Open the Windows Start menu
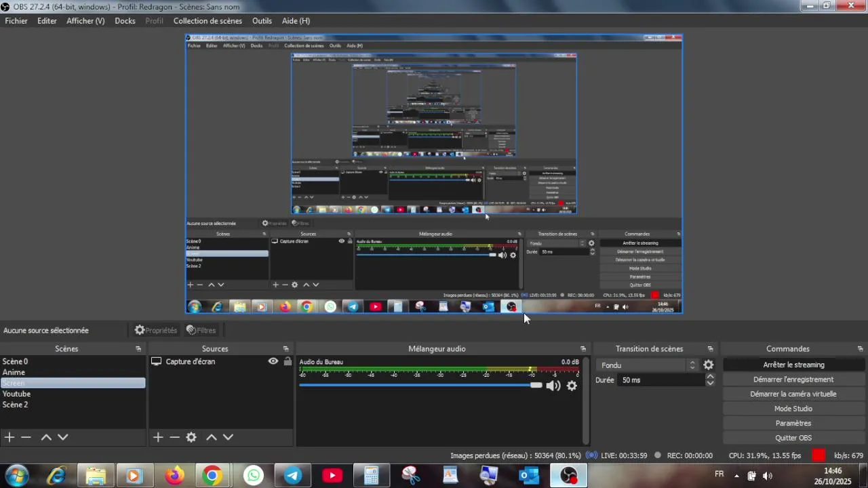This screenshot has height=488, width=868. [16, 476]
